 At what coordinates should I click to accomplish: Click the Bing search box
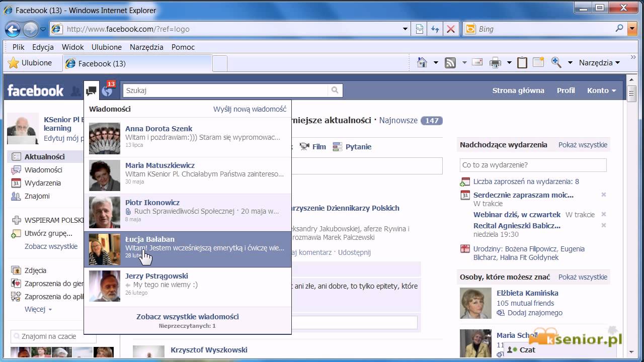click(x=545, y=29)
